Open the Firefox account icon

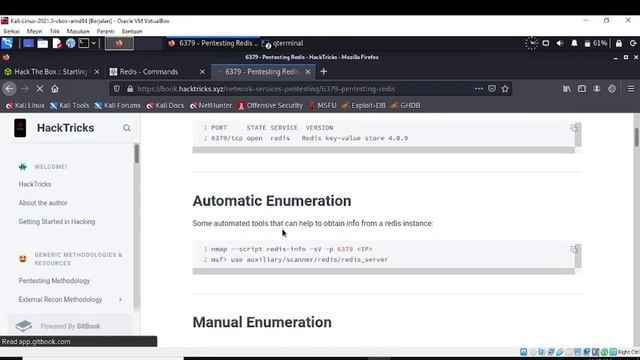597,89
